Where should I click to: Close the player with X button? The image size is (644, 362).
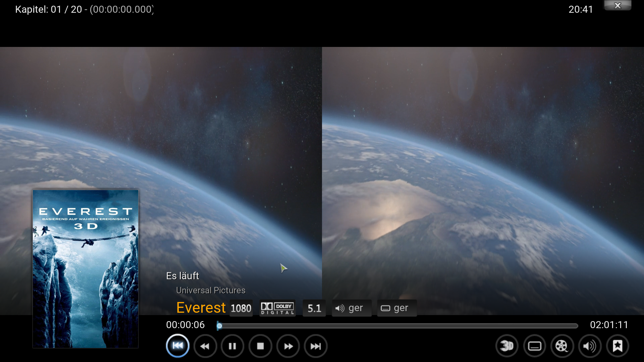pyautogui.click(x=618, y=5)
